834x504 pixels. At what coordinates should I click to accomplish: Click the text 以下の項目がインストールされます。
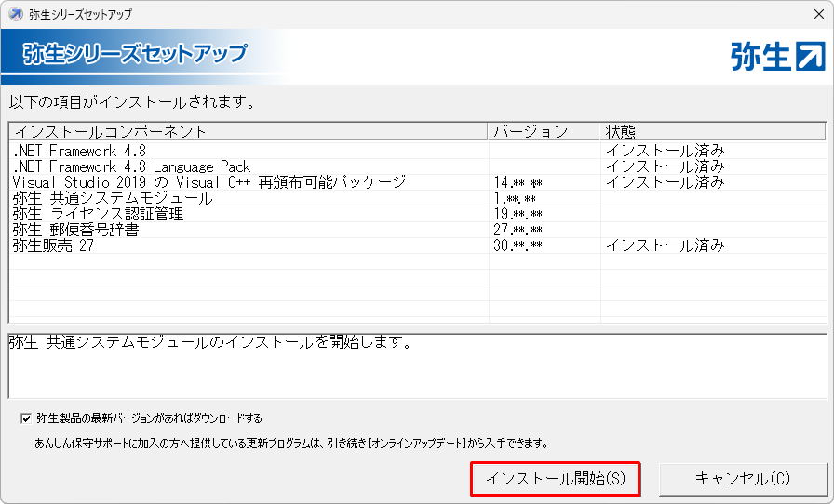132,102
